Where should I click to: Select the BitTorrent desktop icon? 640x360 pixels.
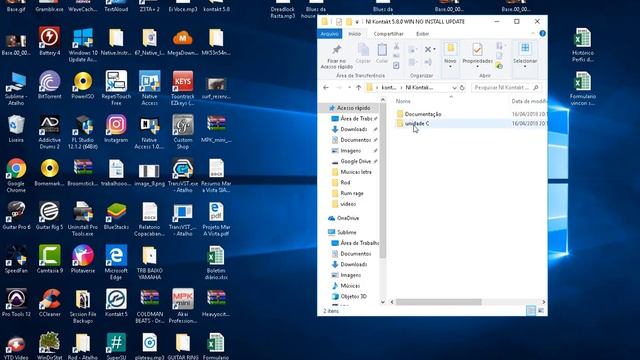click(49, 85)
